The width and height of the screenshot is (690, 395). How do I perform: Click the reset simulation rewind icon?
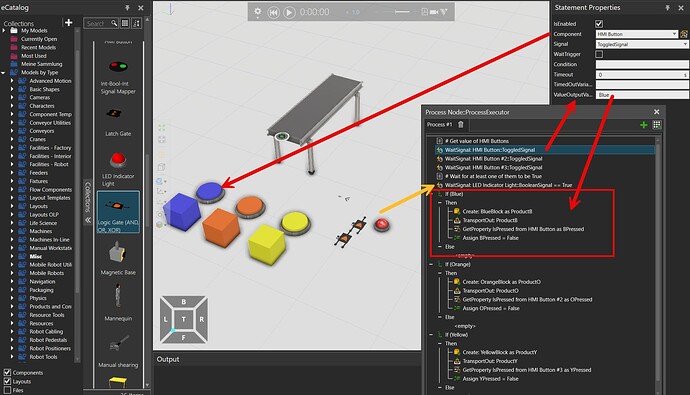[x=273, y=12]
